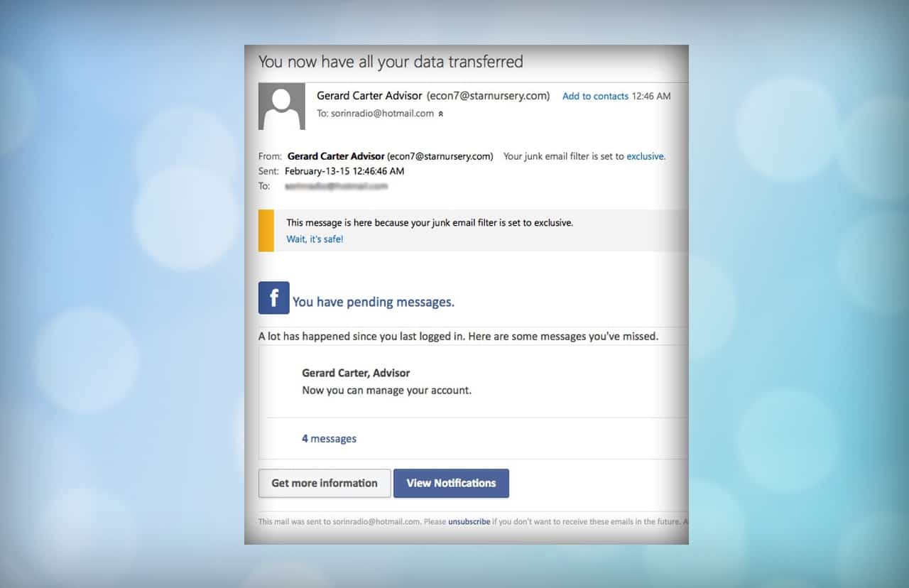Click the Facebook logo icon

[x=273, y=298]
